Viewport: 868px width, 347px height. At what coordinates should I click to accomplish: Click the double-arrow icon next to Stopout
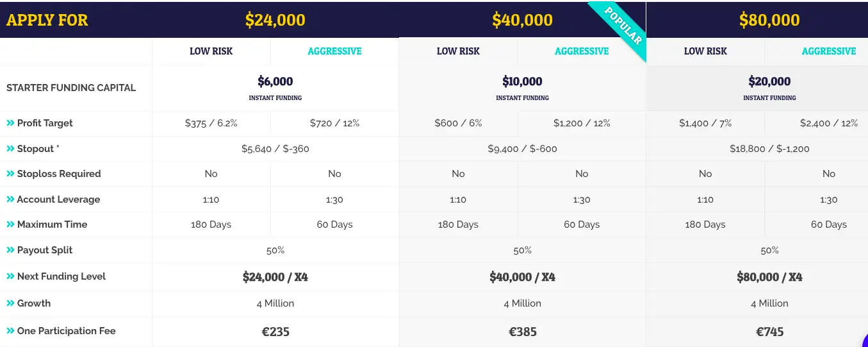(10, 149)
